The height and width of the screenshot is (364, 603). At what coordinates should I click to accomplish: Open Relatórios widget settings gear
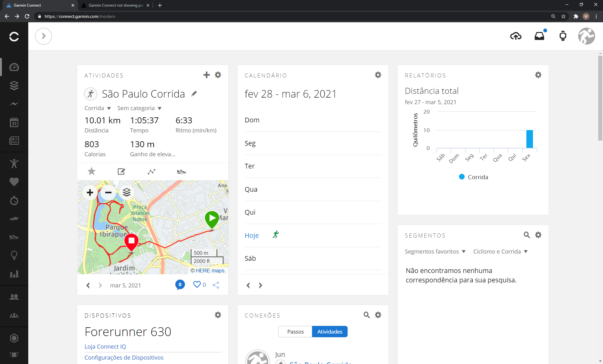pos(538,75)
